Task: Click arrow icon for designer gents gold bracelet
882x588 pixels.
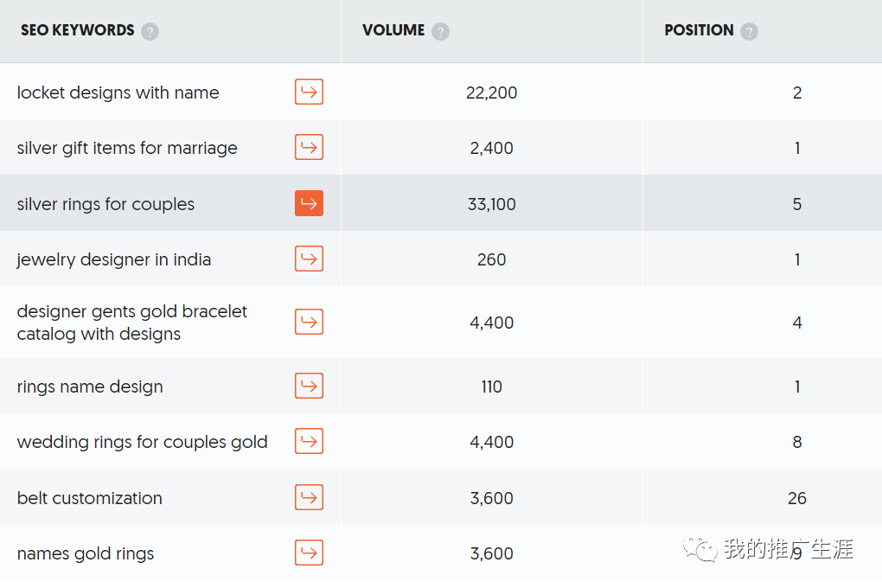Action: pyautogui.click(x=309, y=322)
